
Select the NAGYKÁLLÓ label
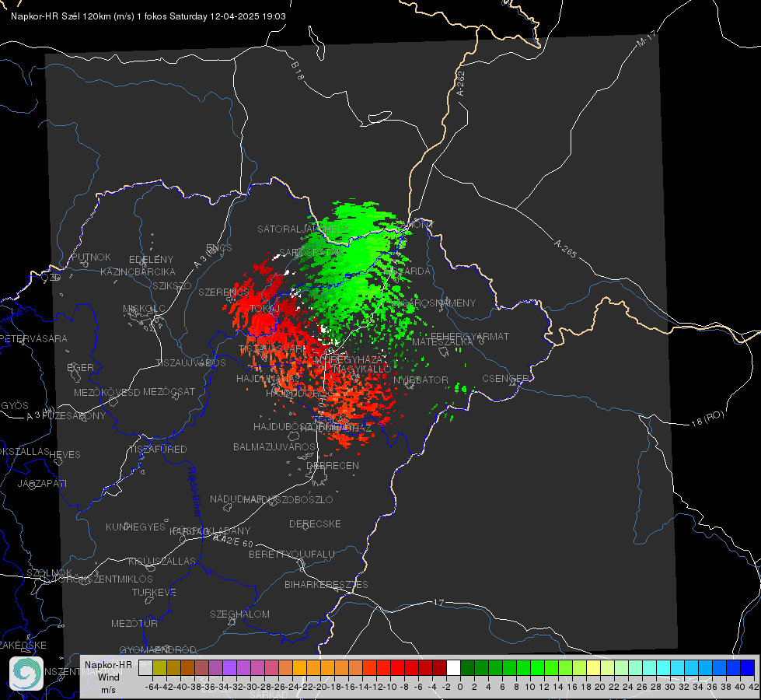[x=361, y=369]
